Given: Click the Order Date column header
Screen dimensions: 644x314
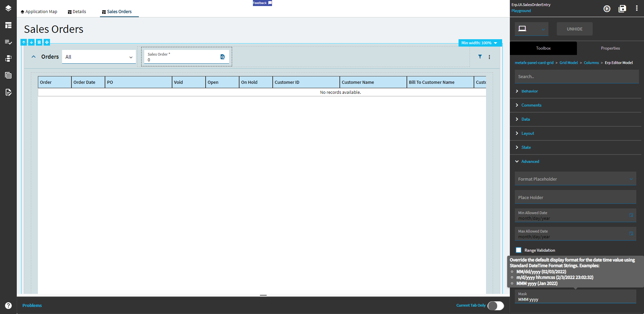Looking at the screenshot, I should tap(88, 82).
